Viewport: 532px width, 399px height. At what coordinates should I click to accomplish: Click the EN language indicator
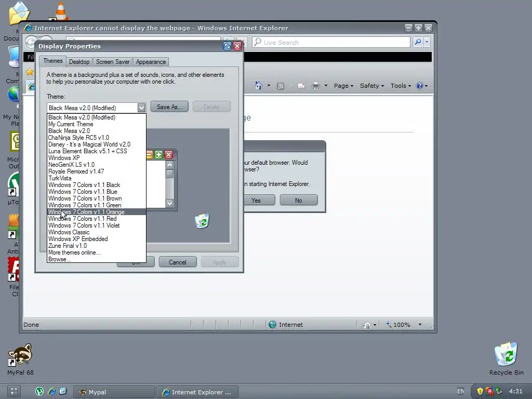tap(460, 391)
